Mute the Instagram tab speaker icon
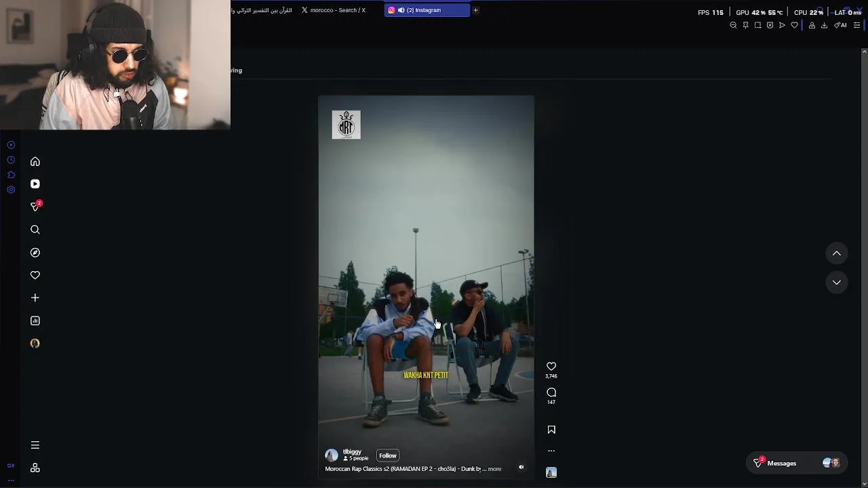The image size is (868, 488). tap(401, 10)
